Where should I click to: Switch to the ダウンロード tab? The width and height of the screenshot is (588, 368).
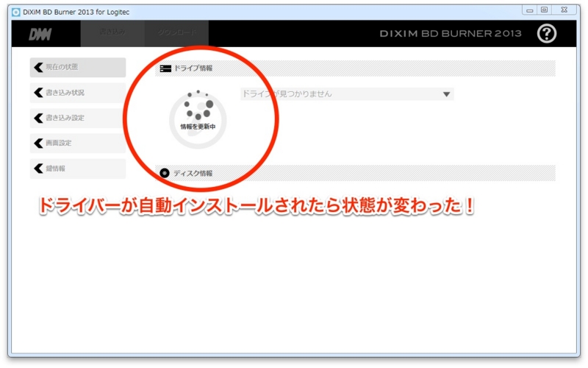click(176, 32)
